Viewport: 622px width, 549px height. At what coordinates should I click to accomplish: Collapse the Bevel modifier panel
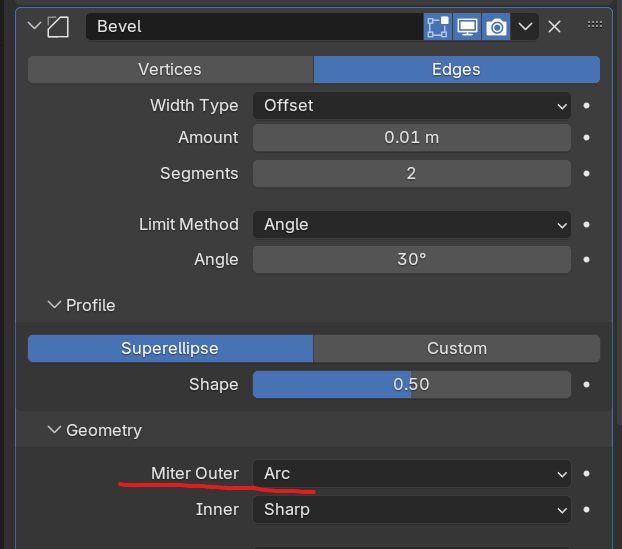[x=35, y=27]
